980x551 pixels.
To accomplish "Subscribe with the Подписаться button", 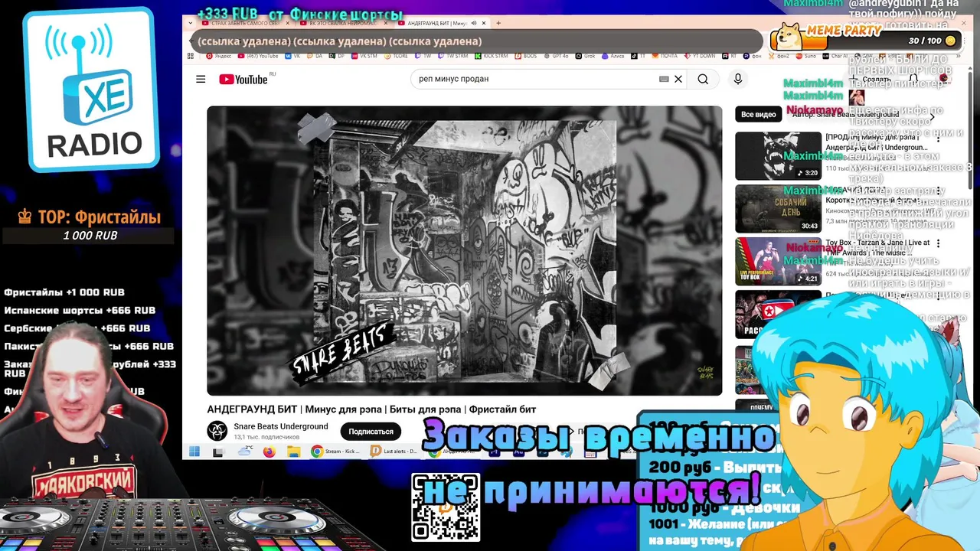I will [x=371, y=432].
